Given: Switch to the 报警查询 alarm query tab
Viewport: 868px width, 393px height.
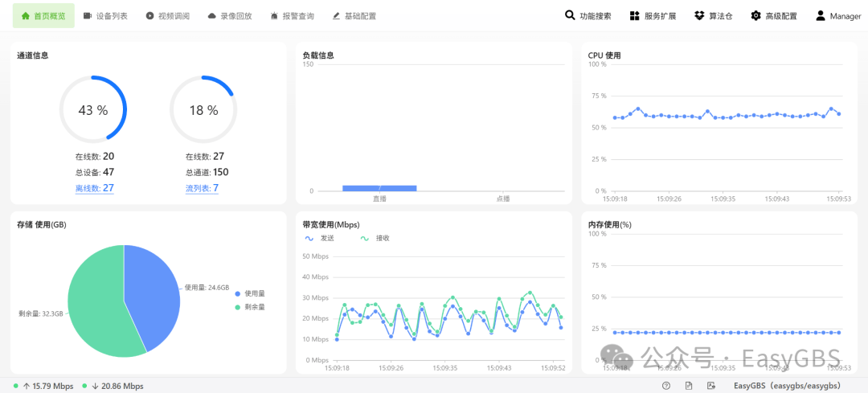Looking at the screenshot, I should point(293,15).
